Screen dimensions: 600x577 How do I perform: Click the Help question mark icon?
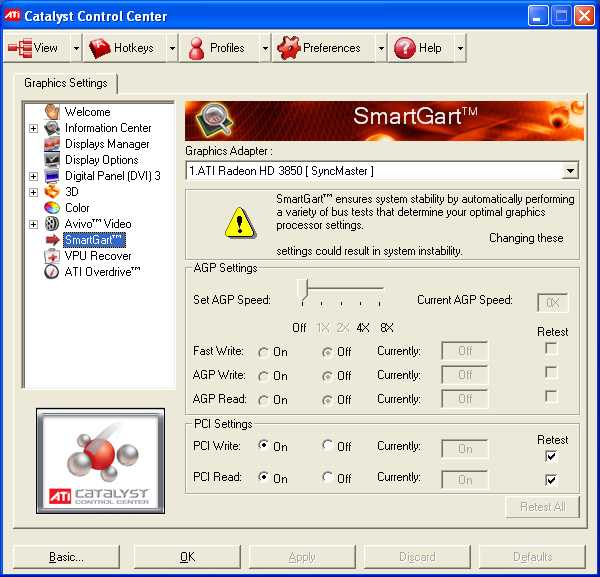tap(405, 48)
